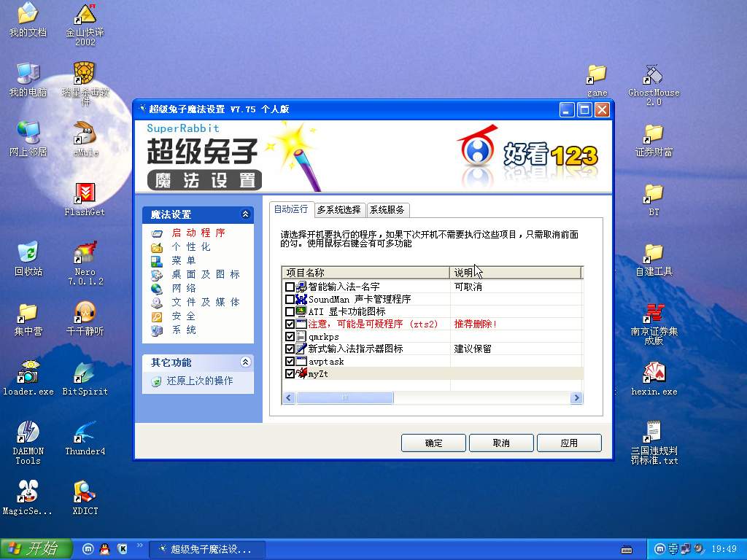
Task: Select the 回收站 recycle bin icon
Action: [28, 259]
